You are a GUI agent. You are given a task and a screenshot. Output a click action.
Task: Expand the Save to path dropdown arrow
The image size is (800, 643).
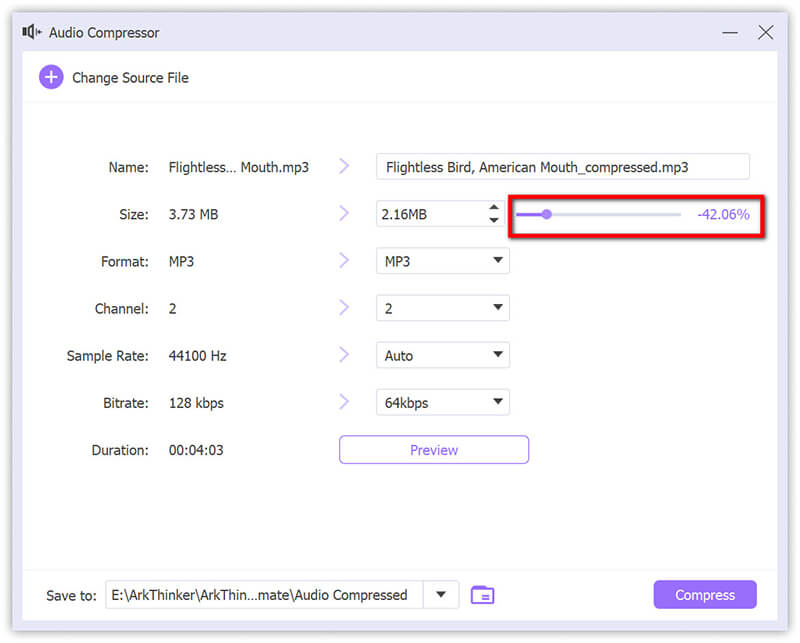click(441, 595)
